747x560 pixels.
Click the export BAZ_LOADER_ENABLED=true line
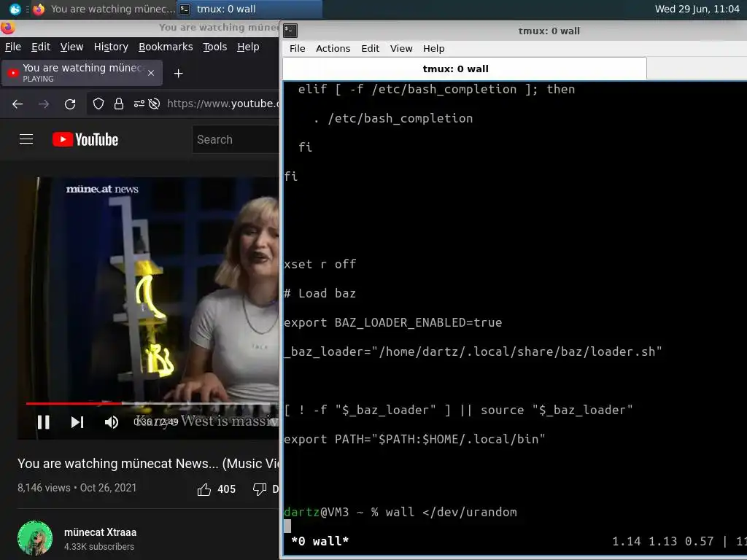coord(392,322)
